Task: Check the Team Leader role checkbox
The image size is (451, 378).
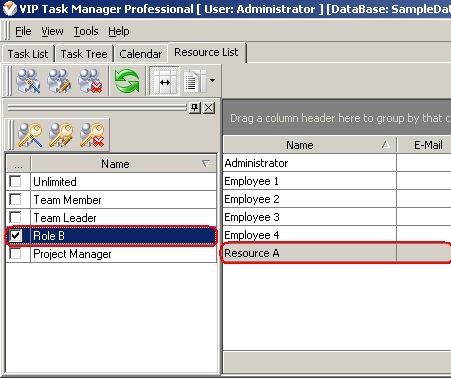Action: point(15,218)
